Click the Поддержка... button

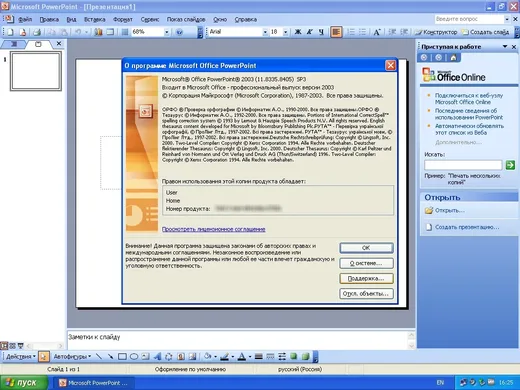366,278
